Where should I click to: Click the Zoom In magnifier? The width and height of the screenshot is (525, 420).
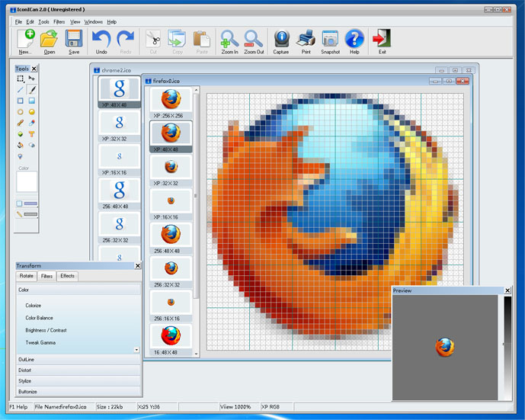click(229, 40)
